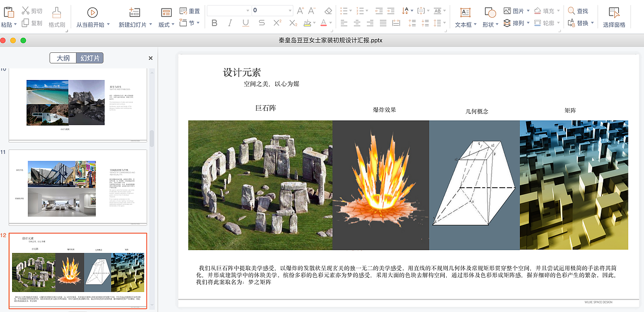Click the shape Fill (填充) button
This screenshot has width=644, height=312.
546,11
